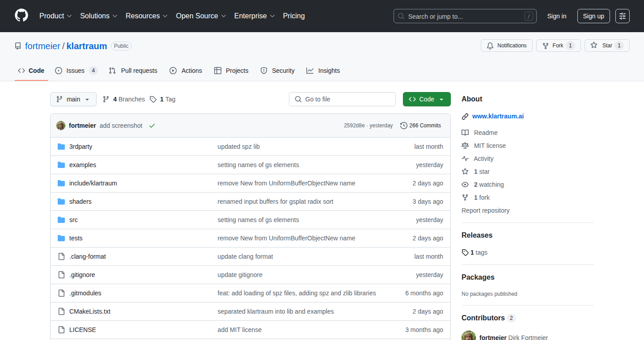Open the shaders folder
Screen dimensions: 644x340
tap(80, 201)
